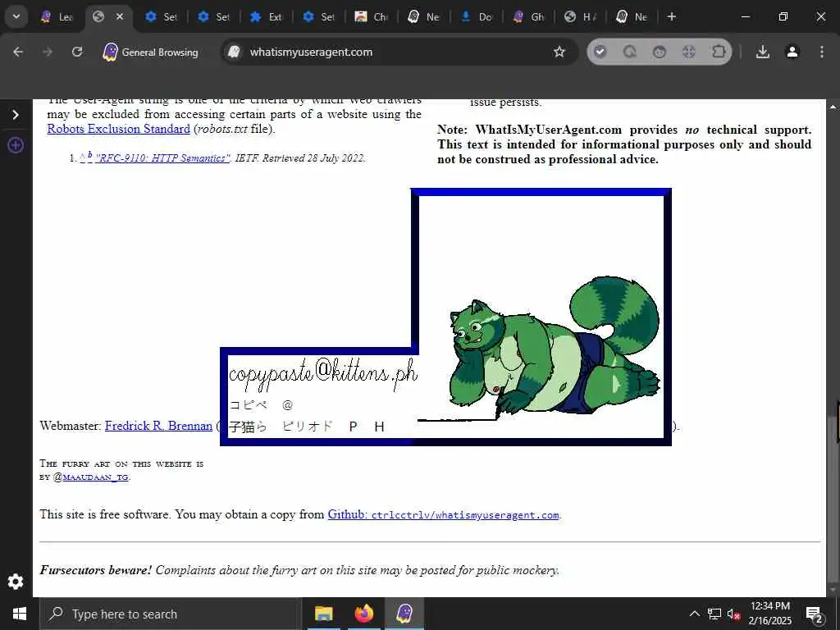Expand the Ghost Browser sidebar chevron
This screenshot has width=840, height=630.
pos(16,115)
